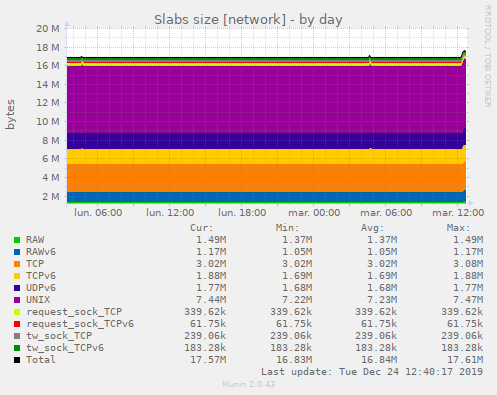The image size is (497, 395).
Task: Click the Total max value 17.61M
Action: tap(465, 360)
